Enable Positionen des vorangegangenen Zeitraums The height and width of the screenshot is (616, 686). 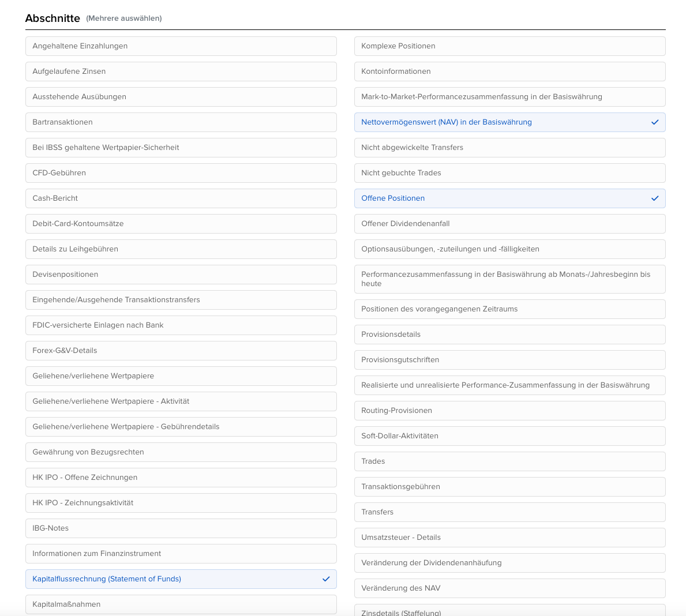coord(509,309)
